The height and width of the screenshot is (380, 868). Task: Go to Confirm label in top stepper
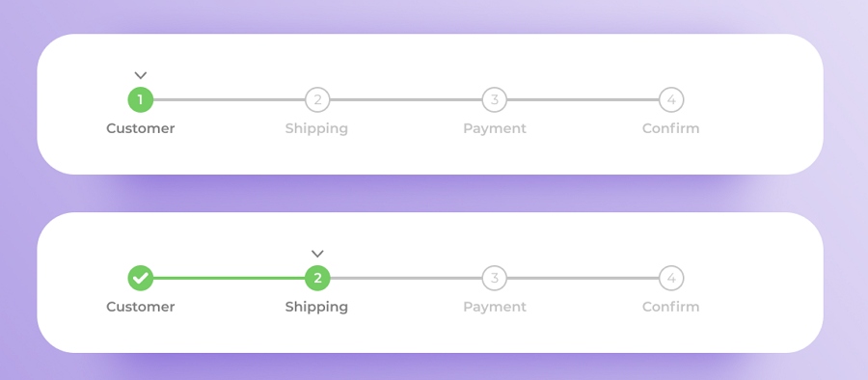pyautogui.click(x=671, y=128)
